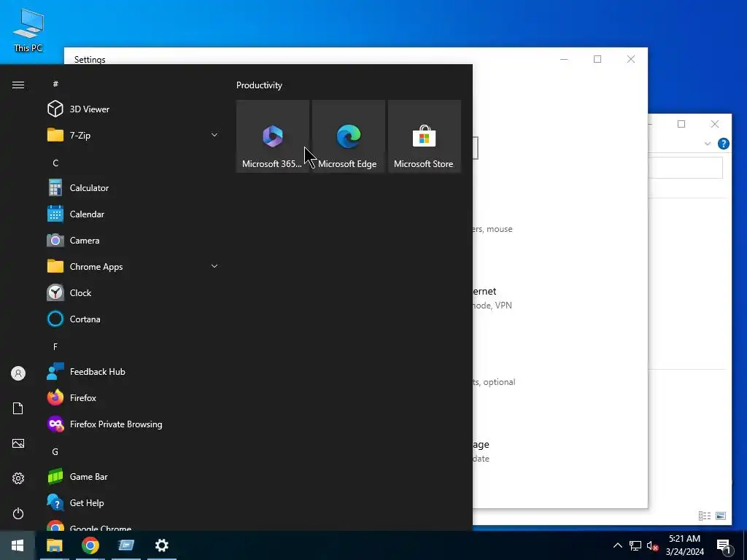The width and height of the screenshot is (747, 560).
Task: Close the Settings window
Action: point(631,59)
